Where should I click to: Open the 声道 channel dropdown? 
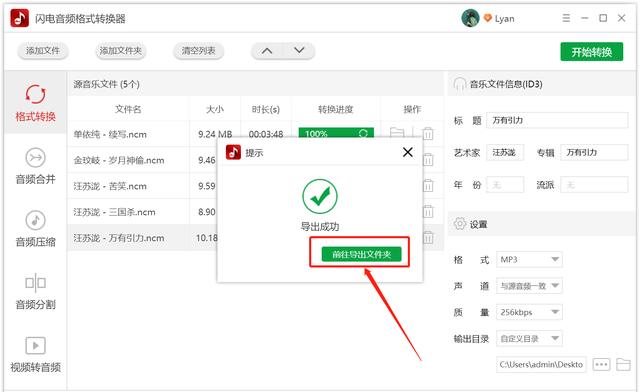pyautogui.click(x=529, y=286)
